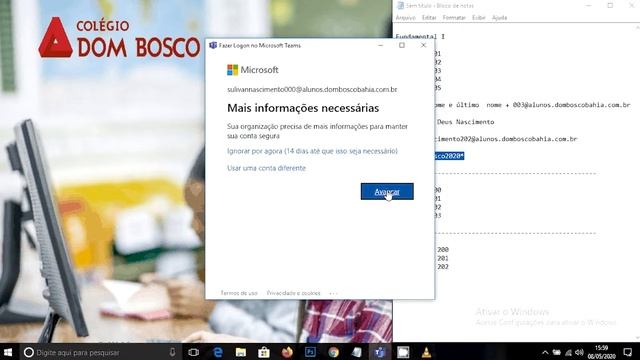Click the Cortana microphone icon
The height and width of the screenshot is (360, 640).
coord(172,352)
